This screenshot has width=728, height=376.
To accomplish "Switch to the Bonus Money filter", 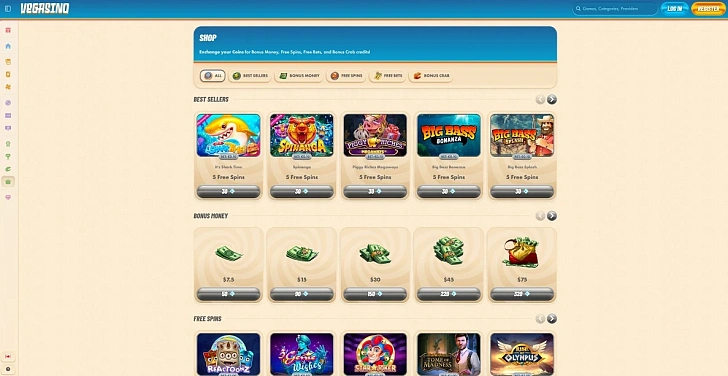I will click(x=299, y=76).
